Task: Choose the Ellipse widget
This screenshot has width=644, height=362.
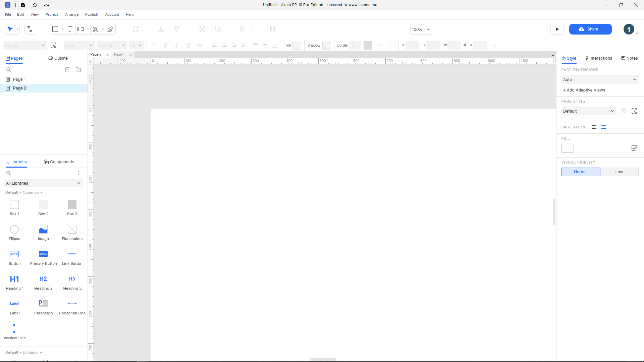Action: pyautogui.click(x=14, y=233)
